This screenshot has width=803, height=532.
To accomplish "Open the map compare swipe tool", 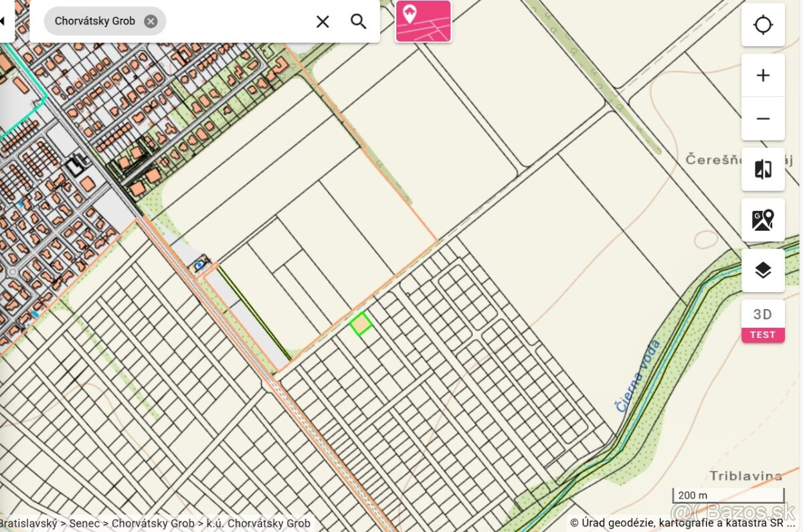I will pyautogui.click(x=763, y=169).
